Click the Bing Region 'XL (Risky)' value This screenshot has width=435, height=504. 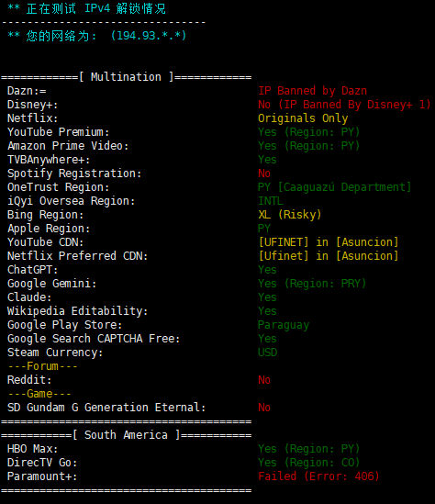(x=290, y=215)
